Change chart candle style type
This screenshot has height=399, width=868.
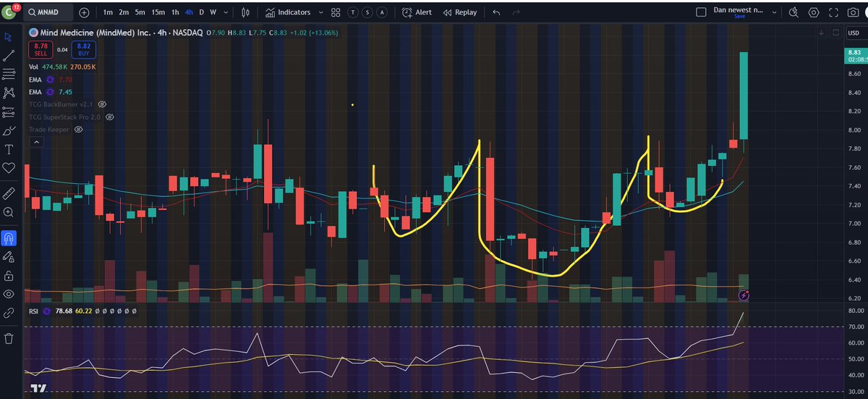click(246, 12)
